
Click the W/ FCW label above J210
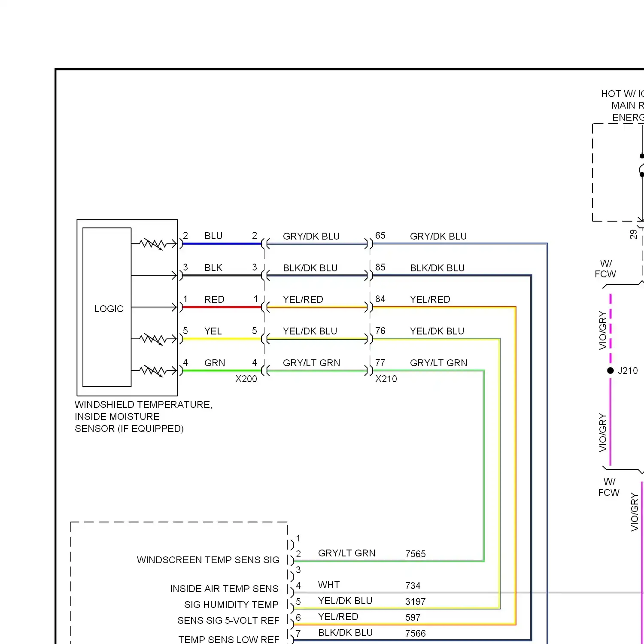click(605, 269)
